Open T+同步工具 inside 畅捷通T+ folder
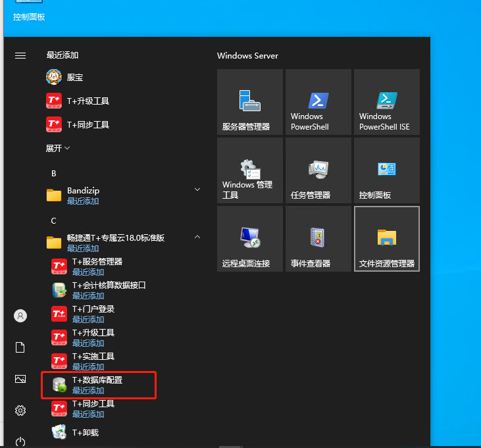 (x=122, y=409)
